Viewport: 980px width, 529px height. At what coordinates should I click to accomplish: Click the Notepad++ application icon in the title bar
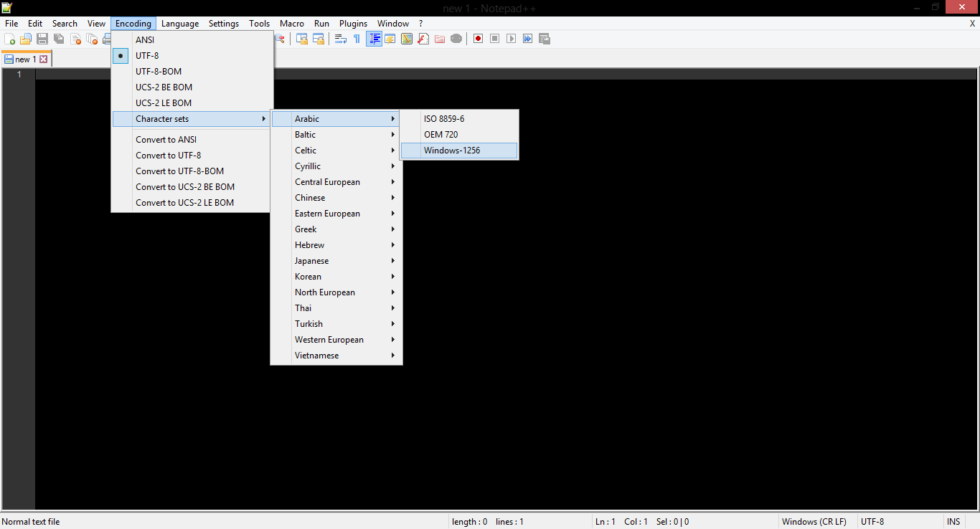click(x=7, y=8)
